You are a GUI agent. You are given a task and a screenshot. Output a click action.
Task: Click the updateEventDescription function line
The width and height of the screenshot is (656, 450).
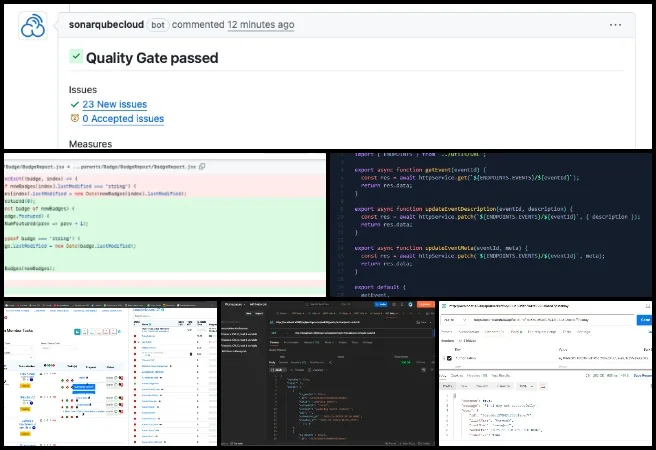(x=463, y=209)
